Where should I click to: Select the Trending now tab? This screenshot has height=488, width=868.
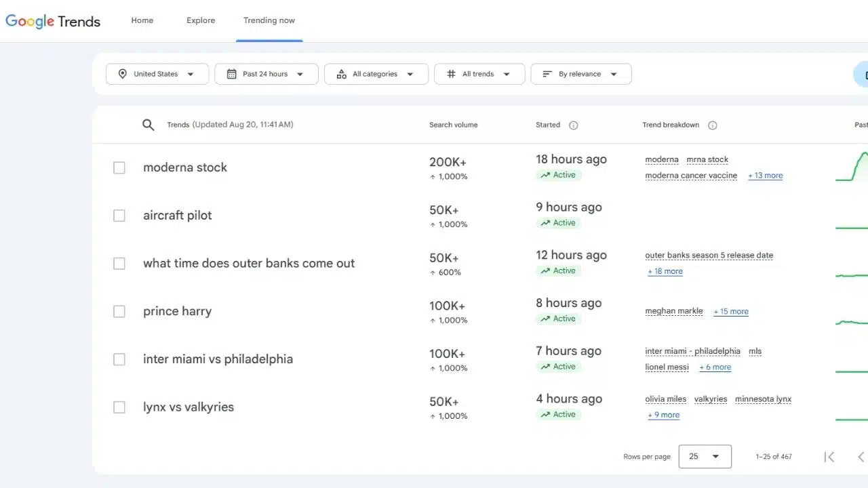269,20
